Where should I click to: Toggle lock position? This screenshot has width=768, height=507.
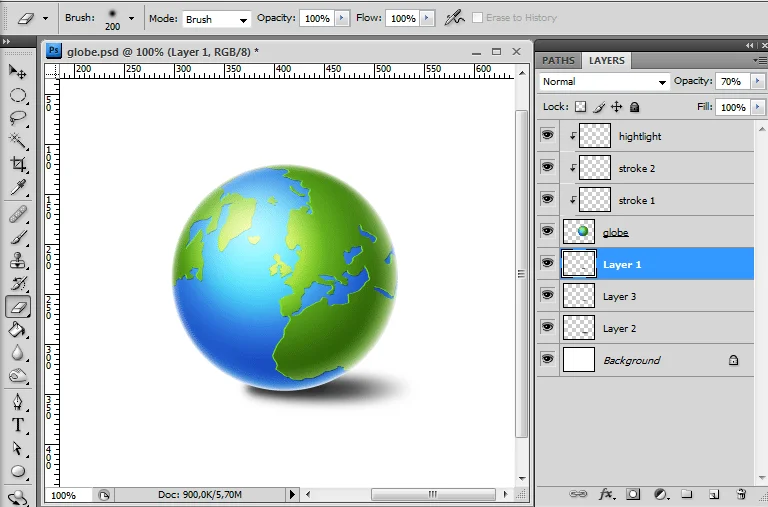click(x=617, y=107)
